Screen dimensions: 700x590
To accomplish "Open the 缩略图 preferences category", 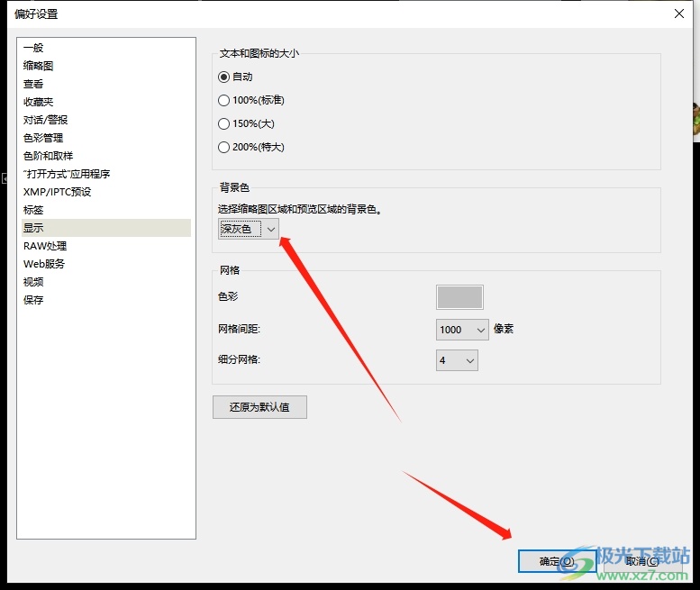I will [106, 66].
